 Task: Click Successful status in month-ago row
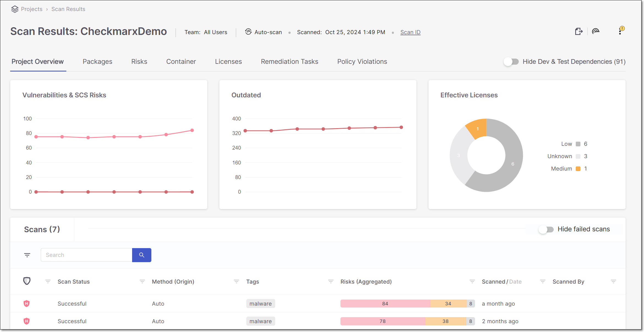(x=72, y=304)
